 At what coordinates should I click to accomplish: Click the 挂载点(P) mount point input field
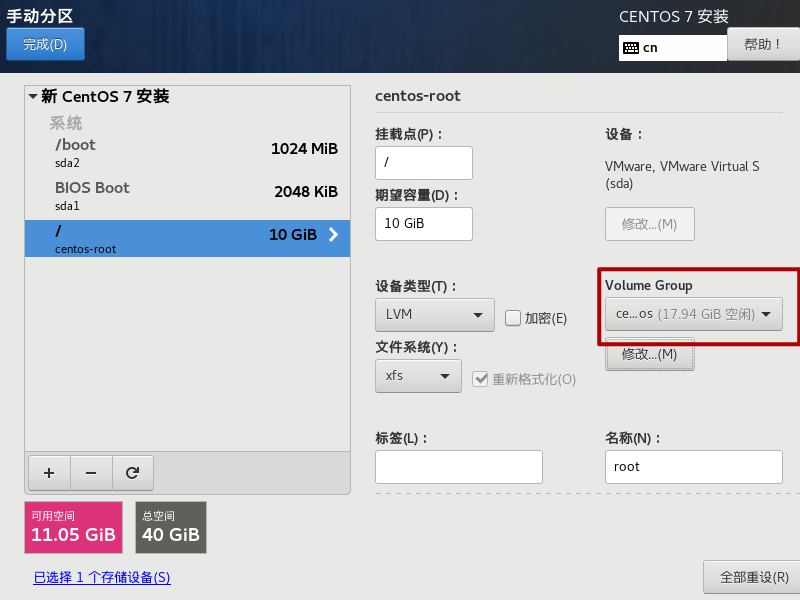click(424, 163)
